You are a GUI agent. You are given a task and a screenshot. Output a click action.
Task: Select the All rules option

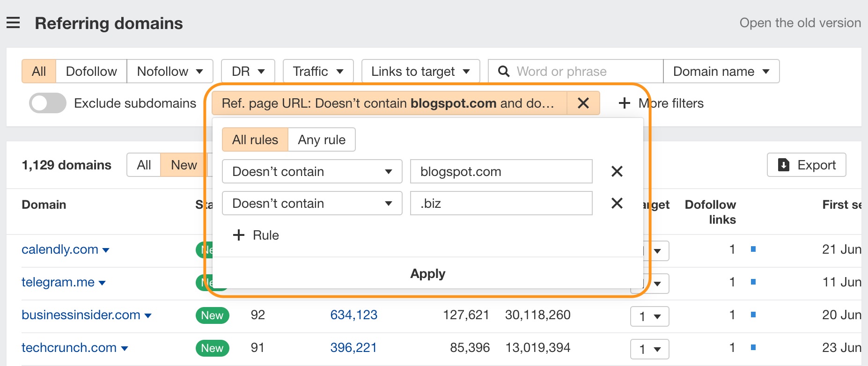tap(255, 139)
